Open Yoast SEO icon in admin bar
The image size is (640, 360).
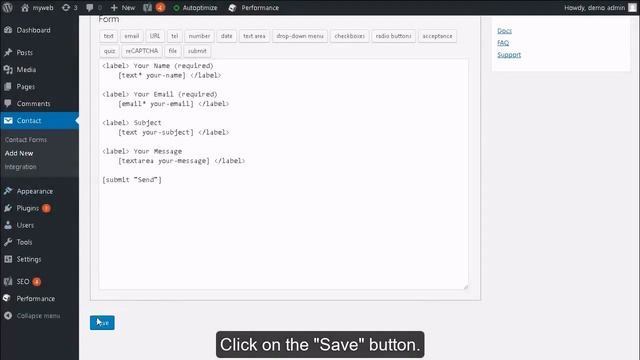tap(147, 7)
